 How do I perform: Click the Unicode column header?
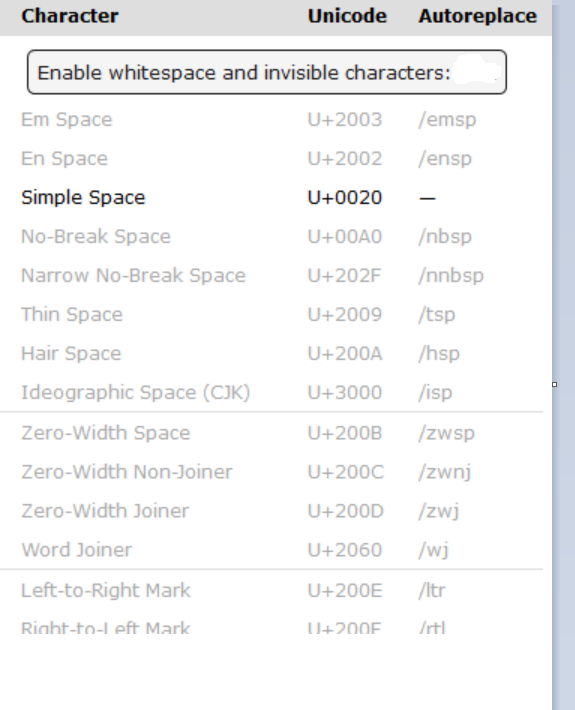(x=347, y=16)
